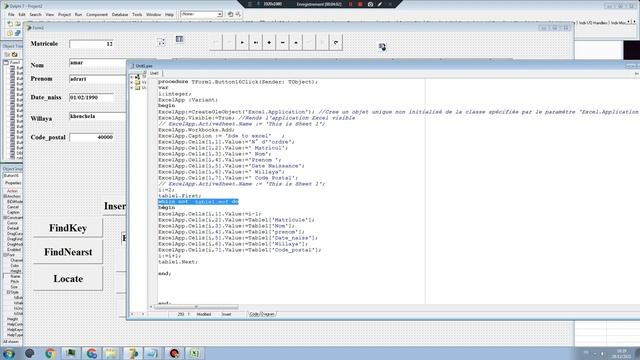The height and width of the screenshot is (360, 640).
Task: Click the Willaya field containing khenchela
Action: [98, 117]
